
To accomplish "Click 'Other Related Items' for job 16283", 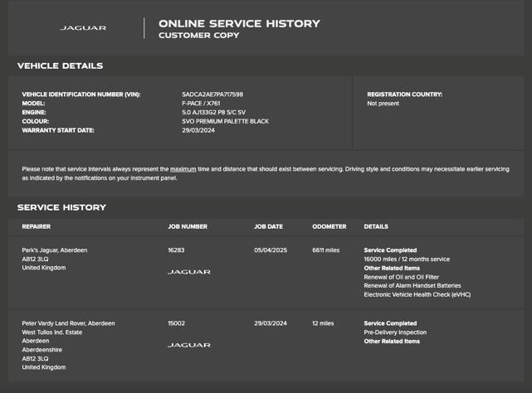I will [392, 268].
